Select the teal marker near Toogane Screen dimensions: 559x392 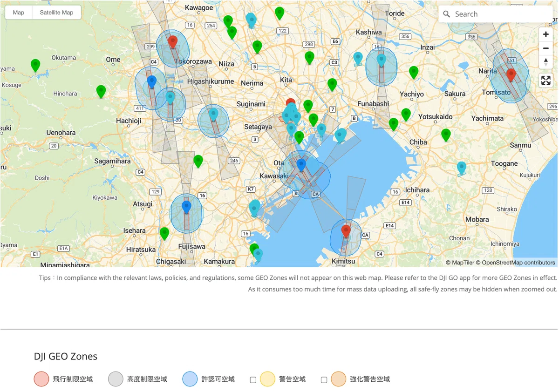tap(462, 168)
